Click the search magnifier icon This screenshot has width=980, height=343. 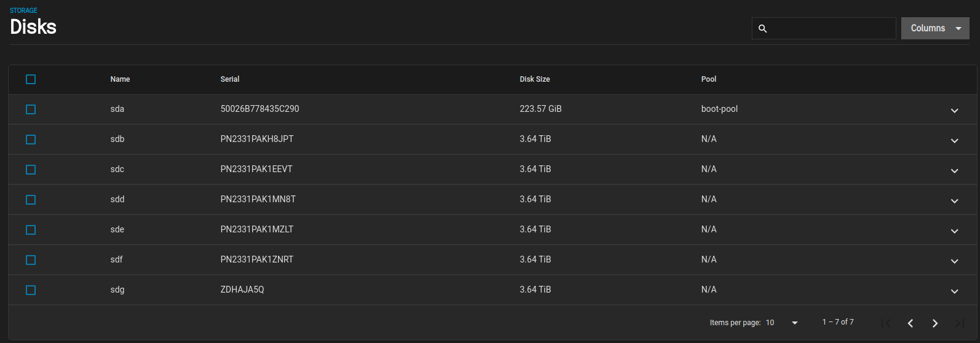coord(763,28)
